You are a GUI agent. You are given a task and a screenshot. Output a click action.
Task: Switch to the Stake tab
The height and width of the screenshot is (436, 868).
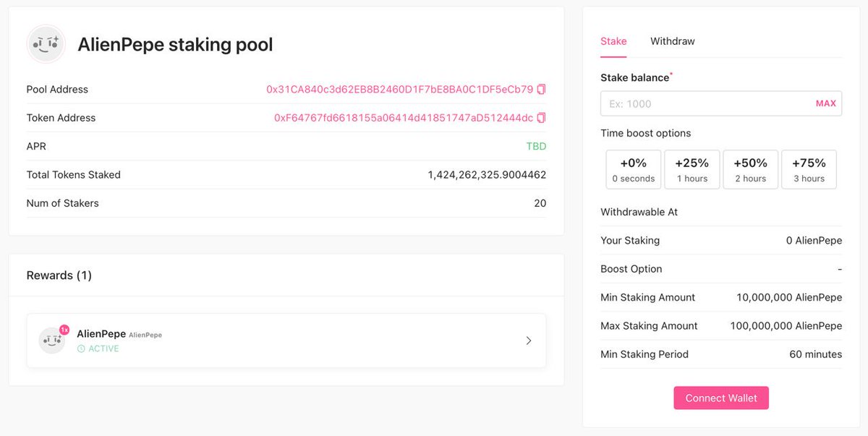point(613,41)
